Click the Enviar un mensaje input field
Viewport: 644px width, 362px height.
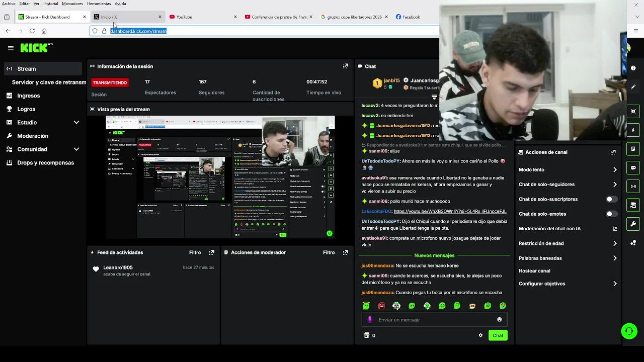pos(434,319)
